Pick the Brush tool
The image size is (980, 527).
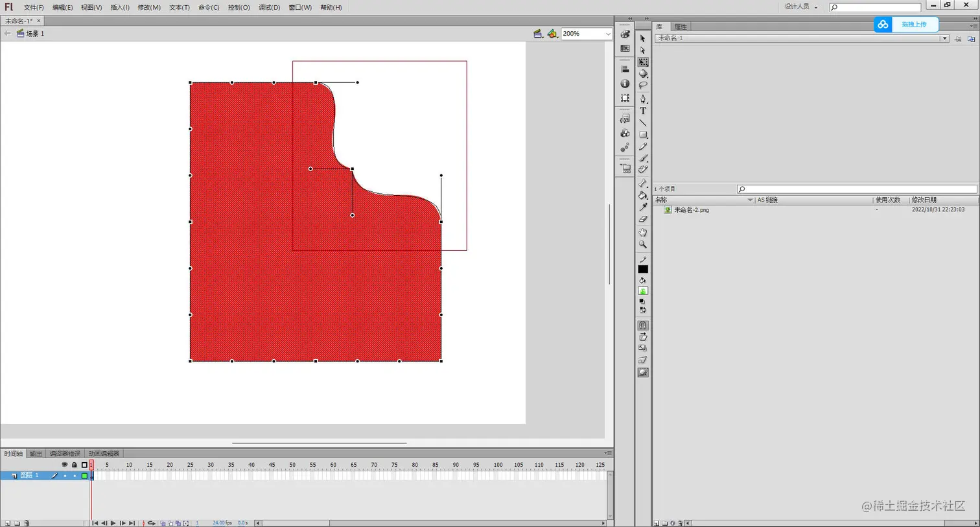pyautogui.click(x=642, y=159)
